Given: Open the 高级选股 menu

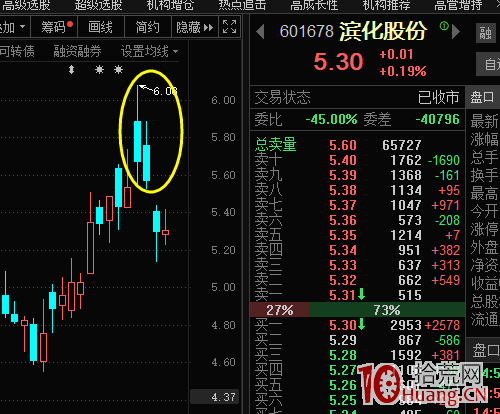Looking at the screenshot, I should (x=26, y=5).
